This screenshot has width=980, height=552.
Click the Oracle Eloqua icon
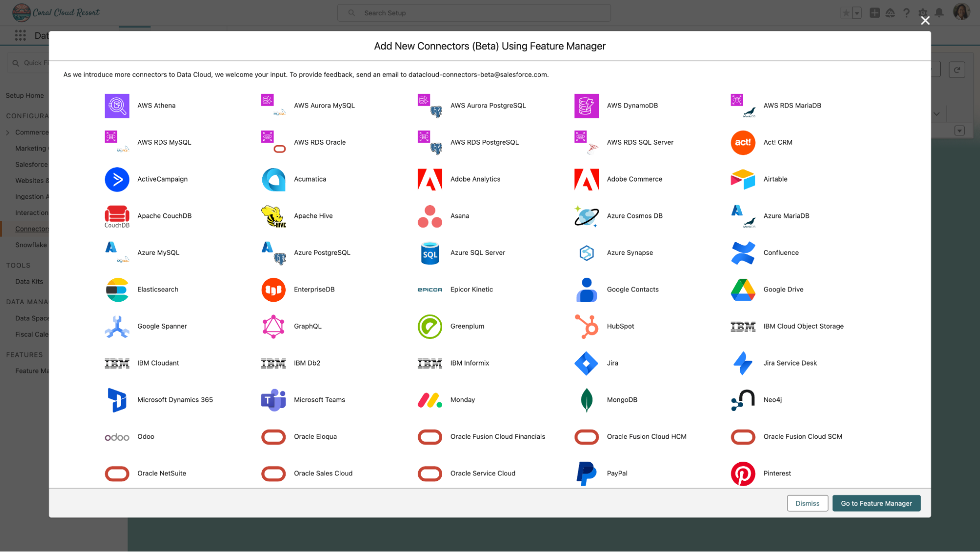point(273,437)
